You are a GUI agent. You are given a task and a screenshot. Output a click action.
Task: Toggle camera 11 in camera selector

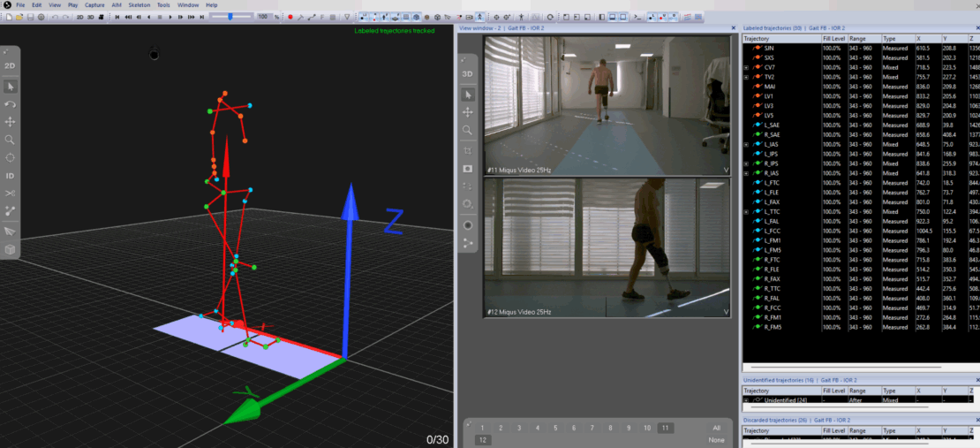(x=665, y=428)
